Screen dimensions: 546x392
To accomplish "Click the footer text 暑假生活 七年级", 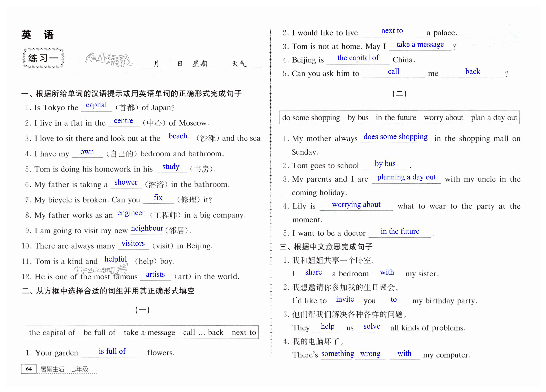I will point(64,369).
